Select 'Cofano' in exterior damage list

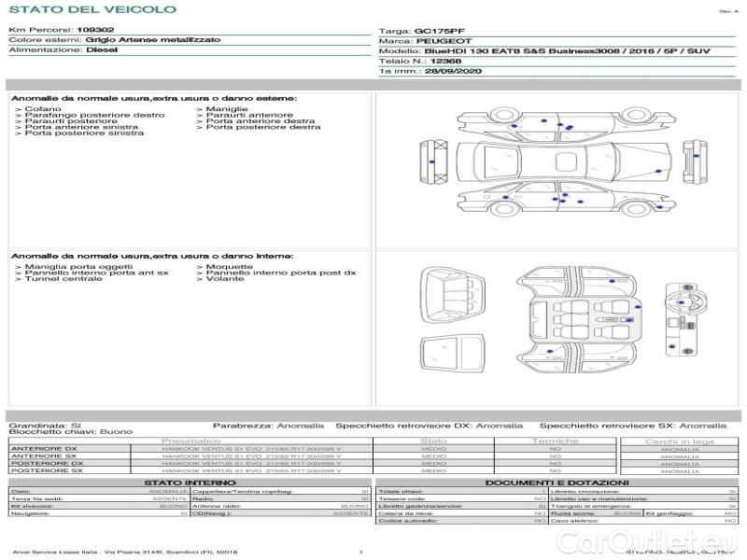click(x=43, y=109)
